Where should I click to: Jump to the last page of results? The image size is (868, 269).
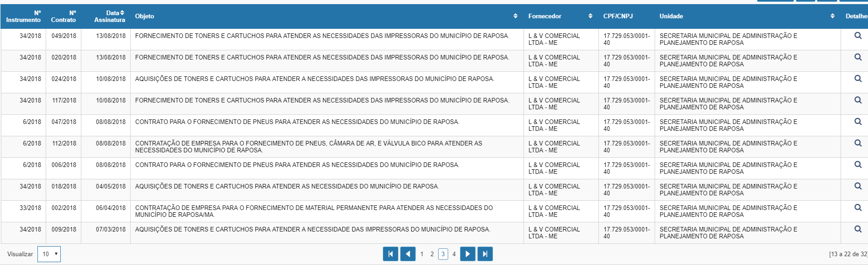tap(485, 254)
